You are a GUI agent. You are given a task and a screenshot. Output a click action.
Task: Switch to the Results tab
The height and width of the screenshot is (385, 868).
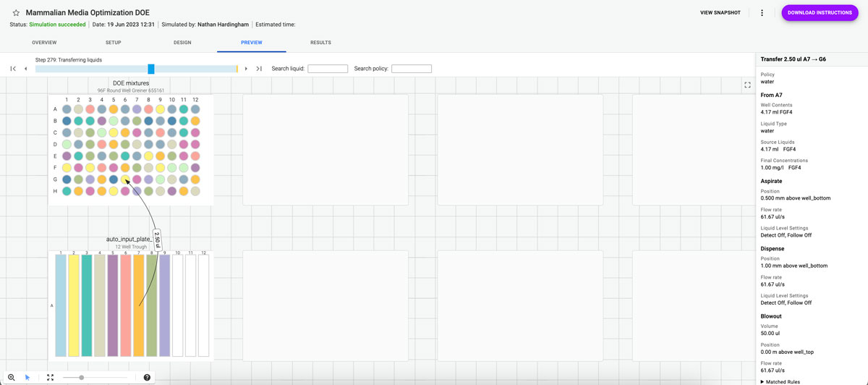tap(320, 43)
